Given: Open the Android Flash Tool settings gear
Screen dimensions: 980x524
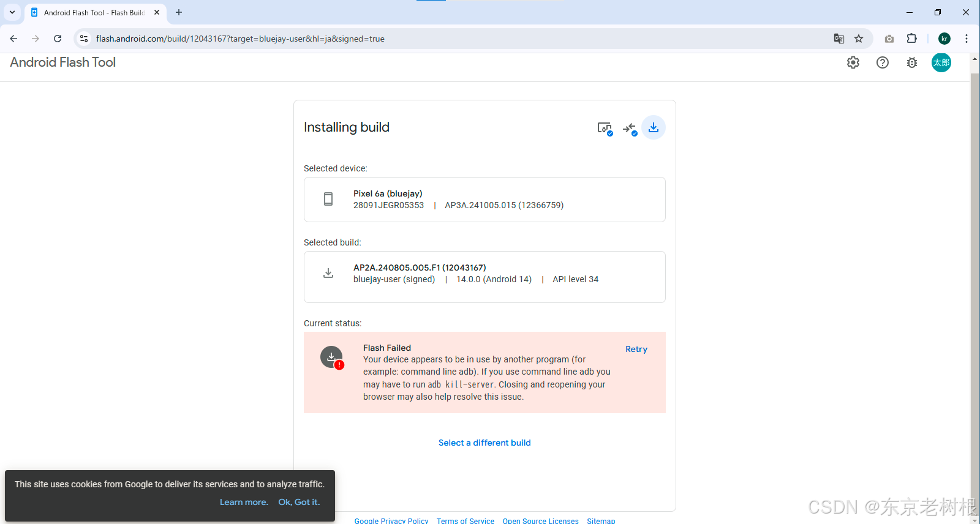Looking at the screenshot, I should (853, 62).
